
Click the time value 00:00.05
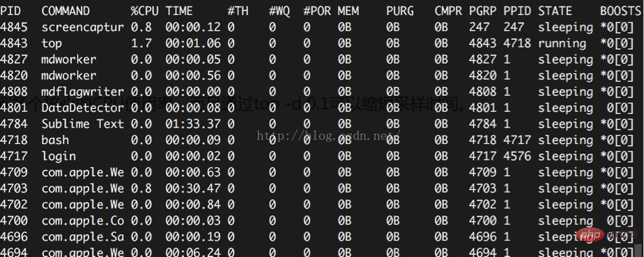click(x=193, y=60)
